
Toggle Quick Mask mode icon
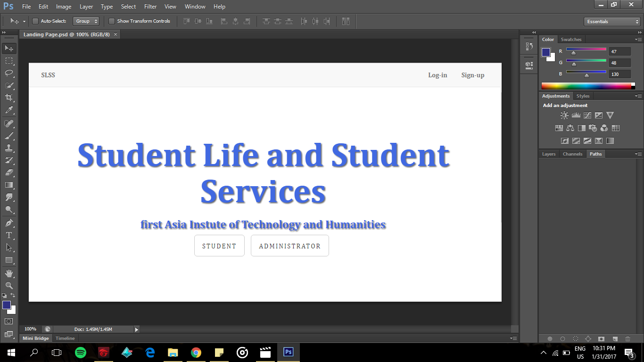[9, 321]
